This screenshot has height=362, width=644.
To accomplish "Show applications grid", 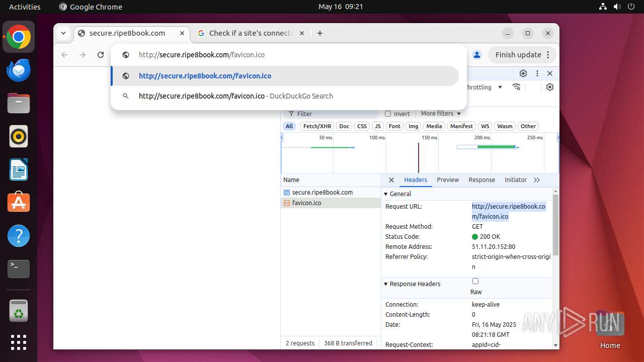I will [19, 342].
